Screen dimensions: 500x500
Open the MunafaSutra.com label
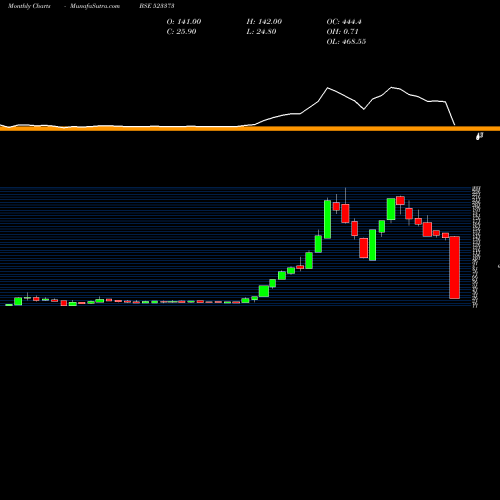click(95, 6)
